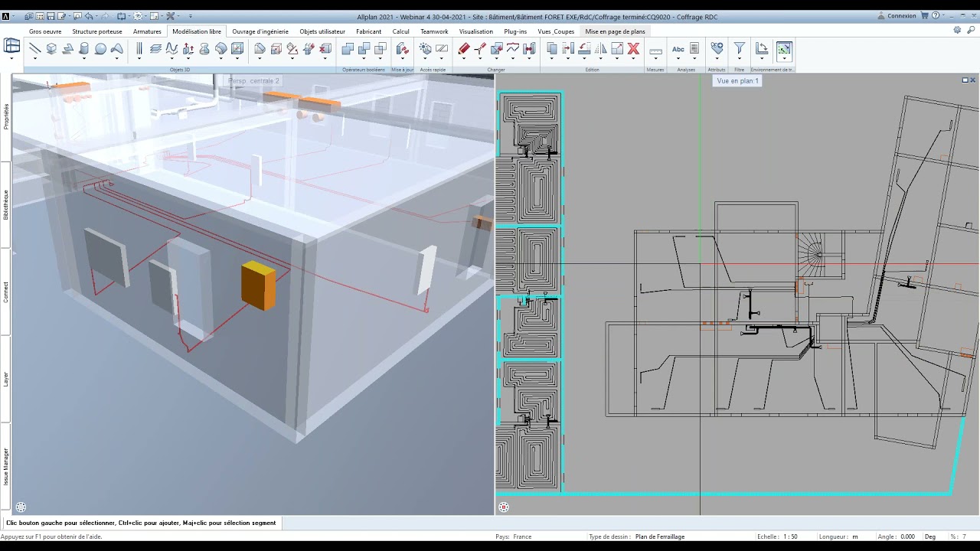Image resolution: width=980 pixels, height=551 pixels.
Task: Expand dropdown under the Attributs icon
Action: 717,59
